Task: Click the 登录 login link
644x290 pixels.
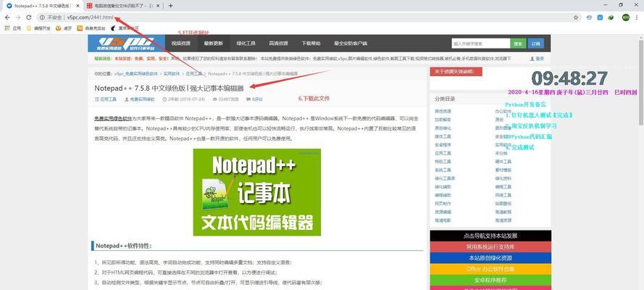Action: [x=538, y=59]
